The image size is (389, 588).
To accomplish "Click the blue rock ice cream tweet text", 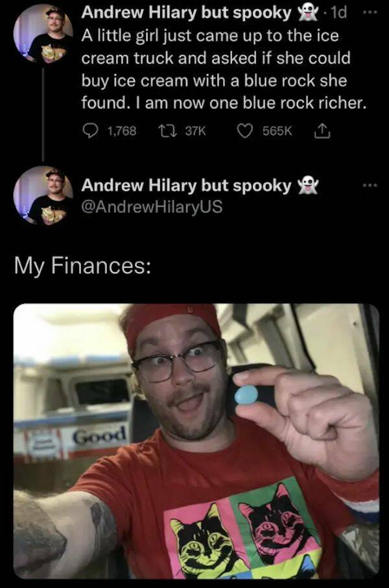I will pos(224,69).
